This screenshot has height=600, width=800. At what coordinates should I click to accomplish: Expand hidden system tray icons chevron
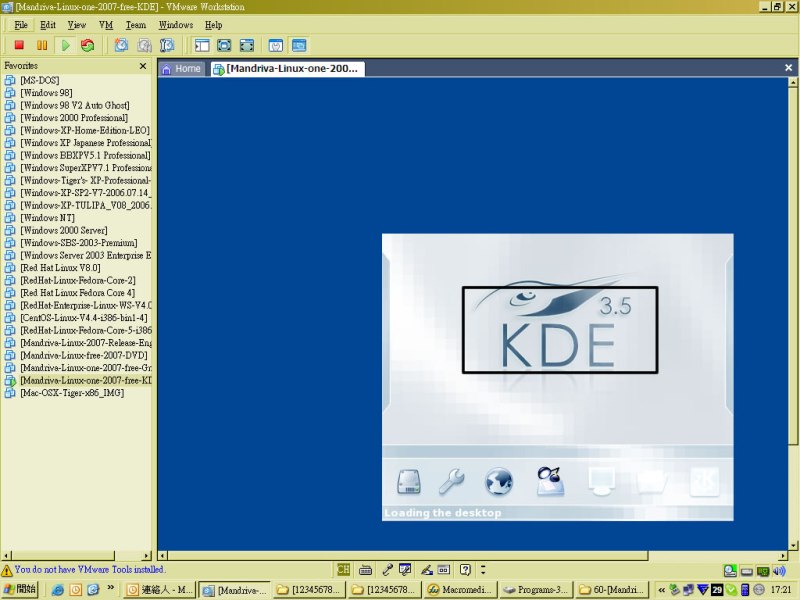coord(661,590)
